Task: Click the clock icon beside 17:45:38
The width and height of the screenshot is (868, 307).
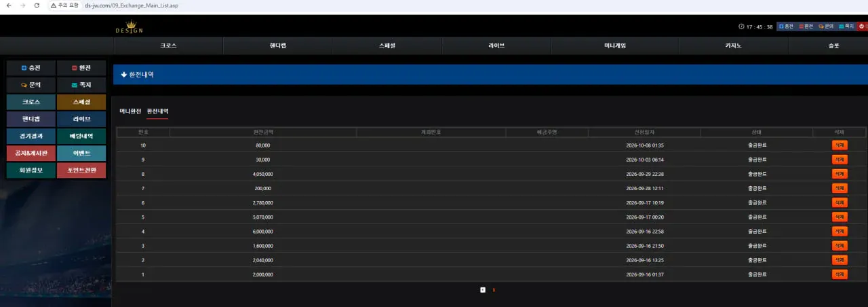Action: pos(741,26)
